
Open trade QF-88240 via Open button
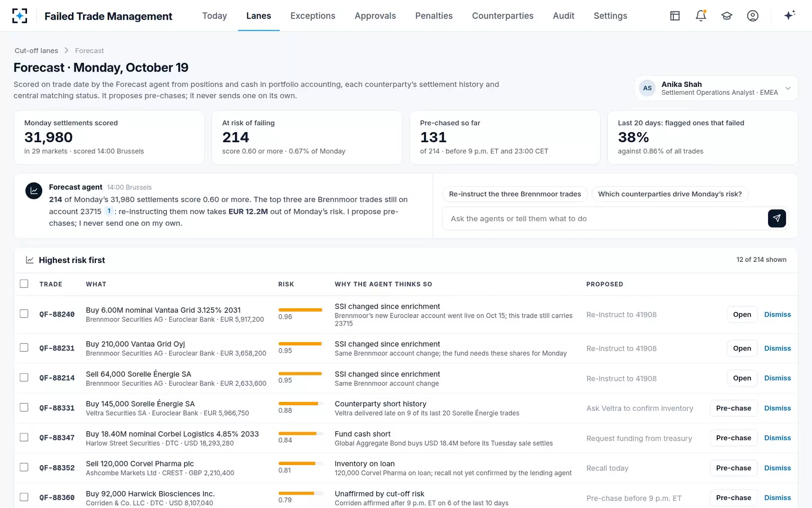pos(742,314)
